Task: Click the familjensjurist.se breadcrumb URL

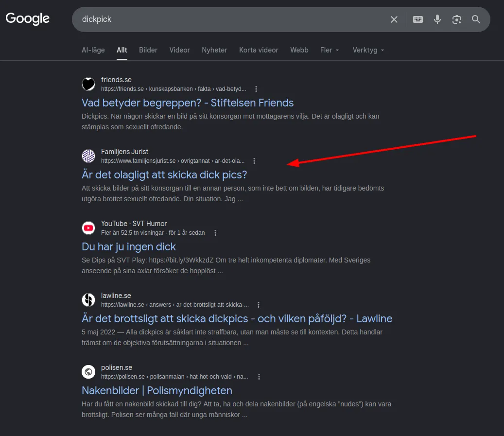Action: tap(173, 161)
